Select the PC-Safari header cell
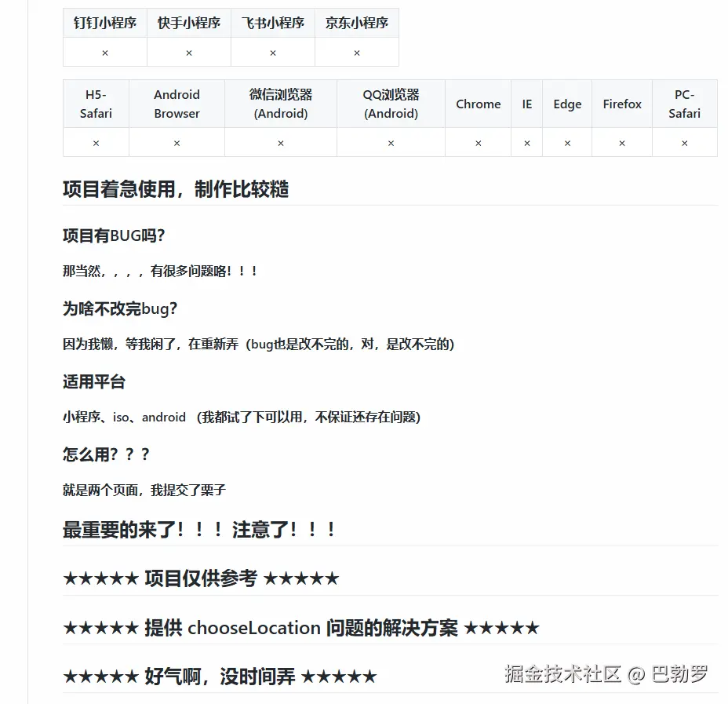The width and height of the screenshot is (728, 704). coord(684,104)
